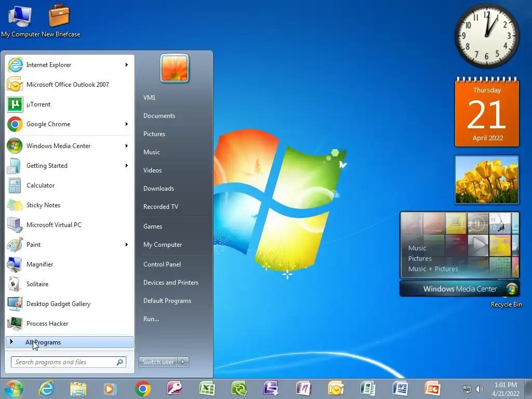The width and height of the screenshot is (532, 399).
Task: Click the calendar gadget showing 21
Action: [487, 112]
